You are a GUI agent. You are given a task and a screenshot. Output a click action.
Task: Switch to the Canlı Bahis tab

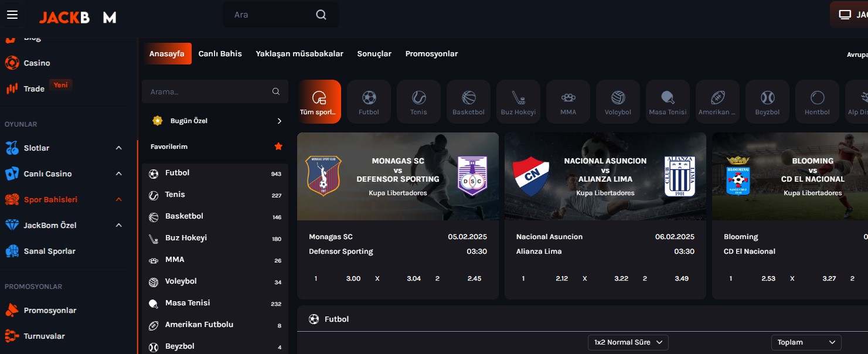point(220,54)
